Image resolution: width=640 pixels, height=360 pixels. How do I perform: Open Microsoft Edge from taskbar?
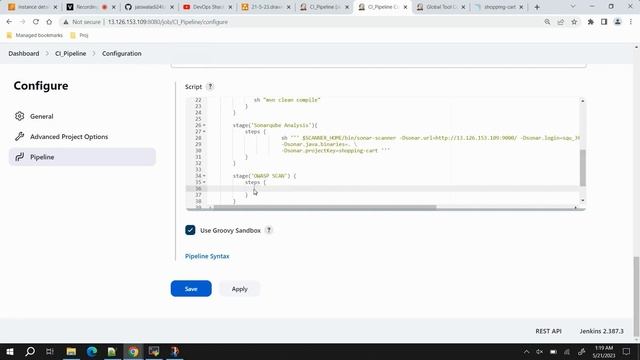coord(92,351)
